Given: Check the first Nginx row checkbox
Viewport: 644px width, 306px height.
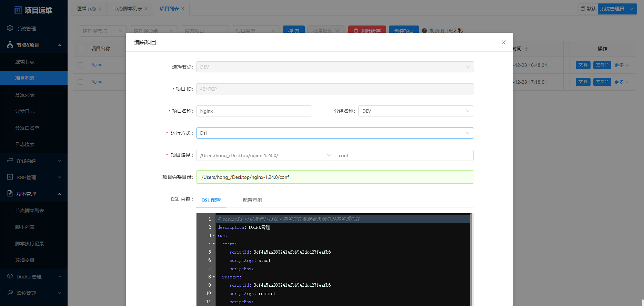Looking at the screenshot, I should coord(80,65).
